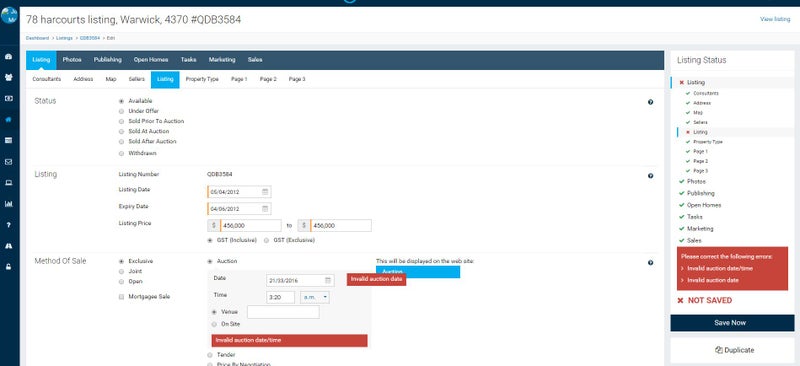Tick the Mortgagee Sale checkbox
The width and height of the screenshot is (800, 366).
click(121, 297)
